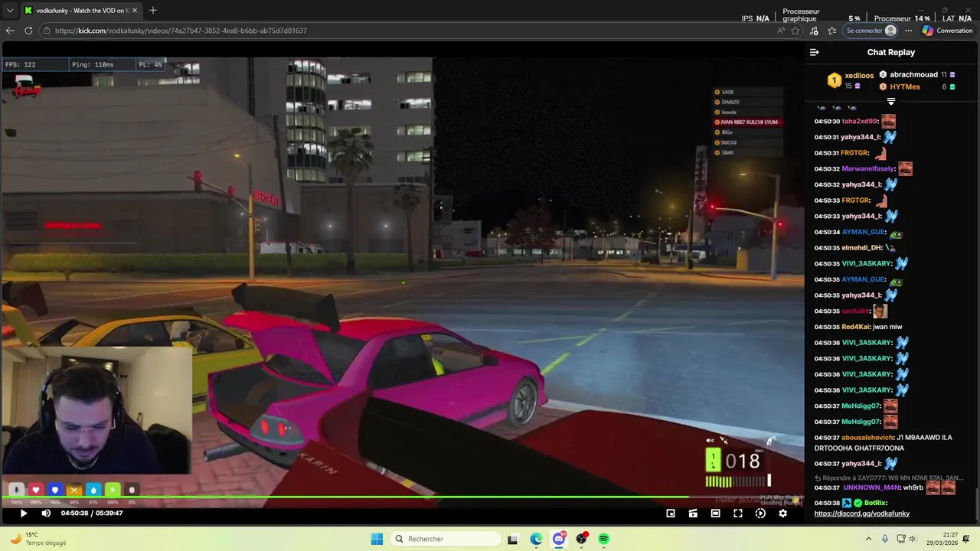Toggle theater mode in player
Screen dimensions: 980x551
[715, 514]
